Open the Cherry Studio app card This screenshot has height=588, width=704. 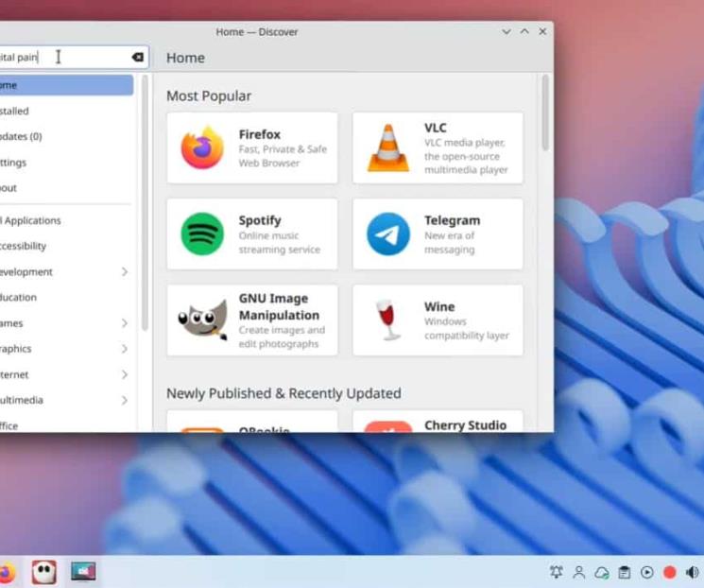click(x=438, y=422)
